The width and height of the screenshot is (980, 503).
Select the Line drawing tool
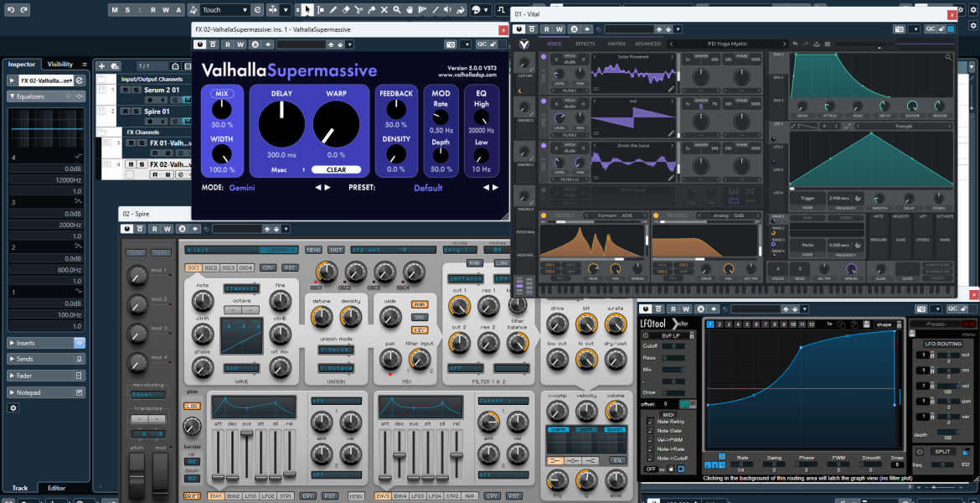[x=436, y=10]
